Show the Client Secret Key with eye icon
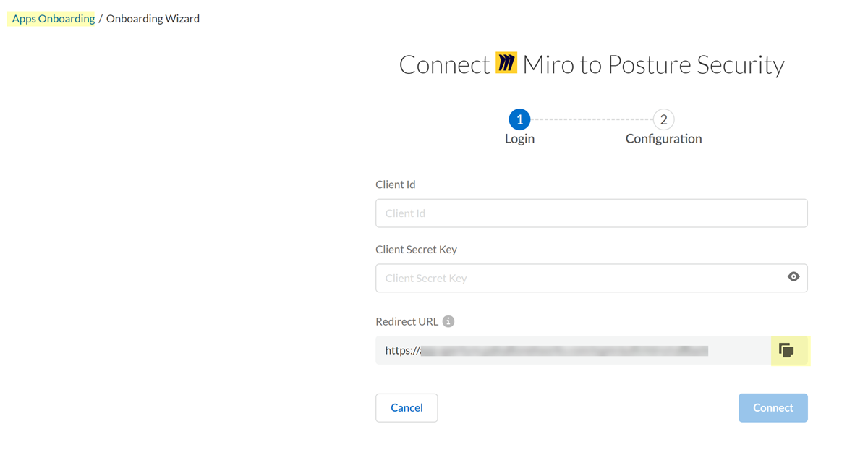Viewport: 868px width, 458px height. [x=793, y=277]
